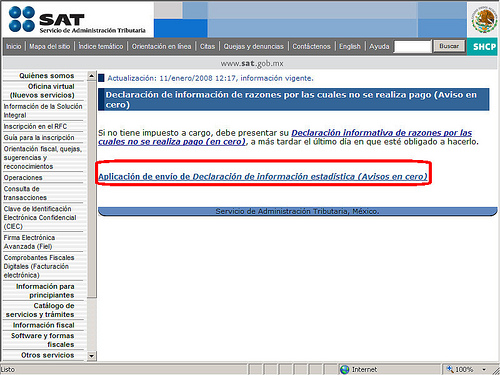500x375 pixels.
Task: Open Quejas y denuncias
Action: pos(253,46)
